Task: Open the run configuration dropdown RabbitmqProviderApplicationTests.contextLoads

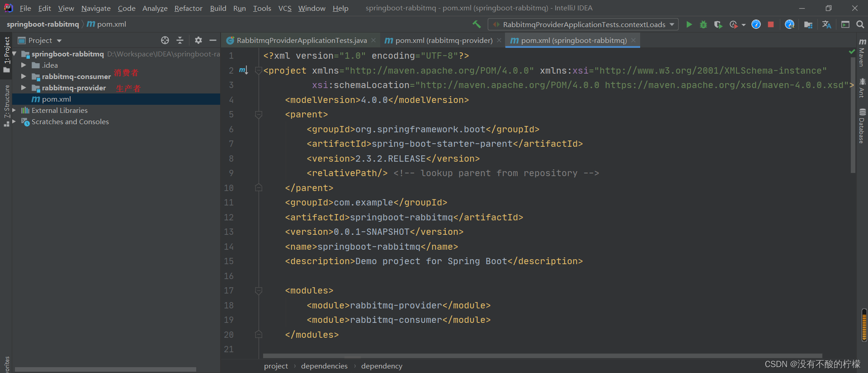Action: (583, 24)
